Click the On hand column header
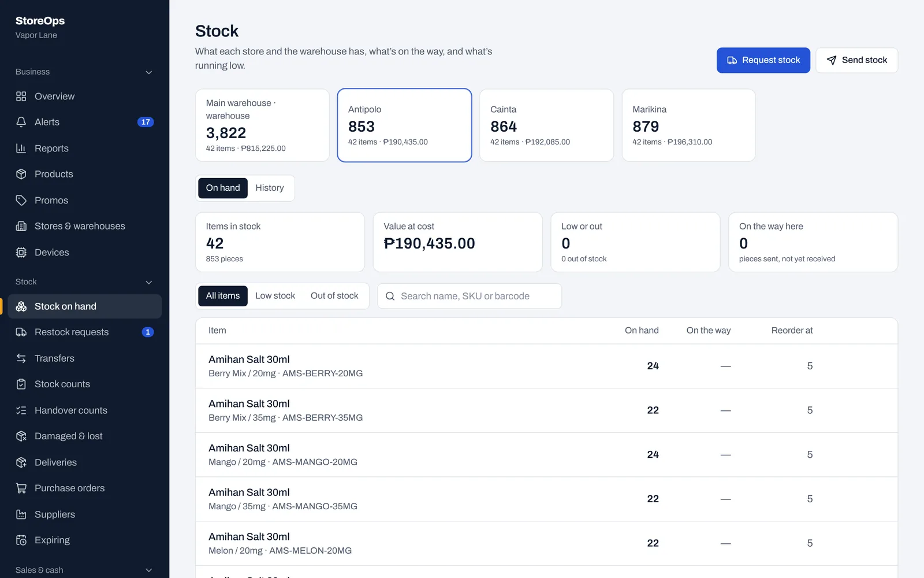Screen dimensions: 924x578 [642, 331]
